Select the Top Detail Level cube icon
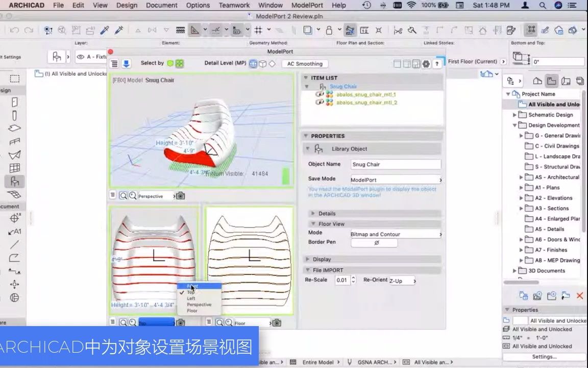588x368 pixels. [262, 63]
